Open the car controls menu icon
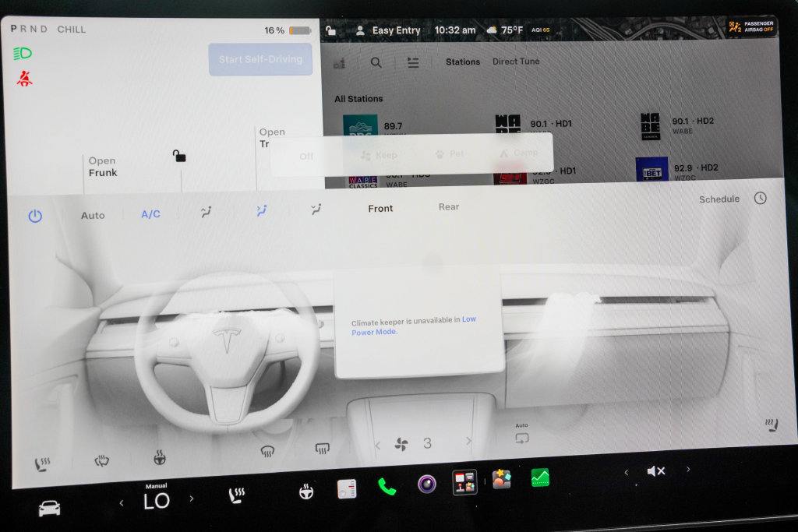 (x=49, y=508)
